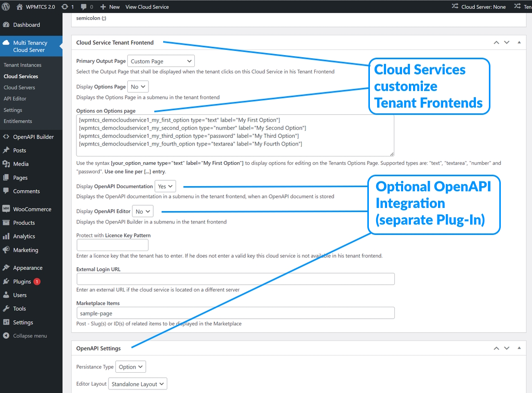Open Entitlements submenu item
This screenshot has height=393, width=532.
pos(18,121)
